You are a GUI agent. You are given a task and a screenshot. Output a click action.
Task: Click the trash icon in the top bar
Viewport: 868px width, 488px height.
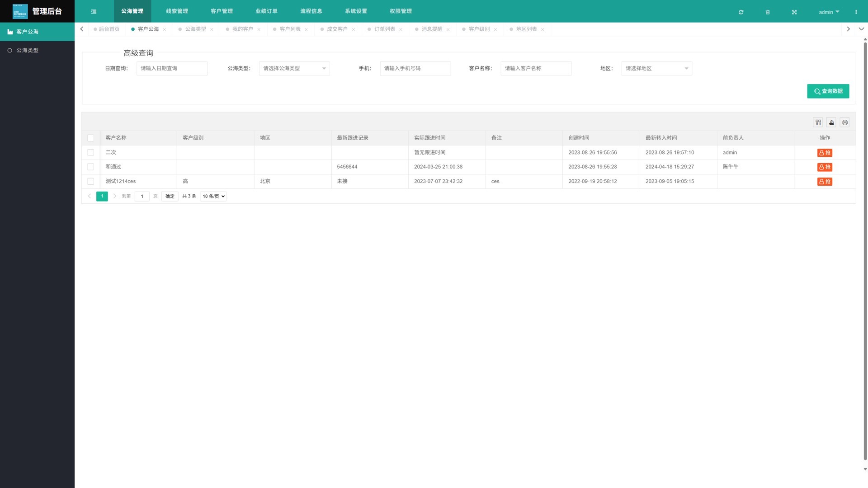tap(768, 12)
